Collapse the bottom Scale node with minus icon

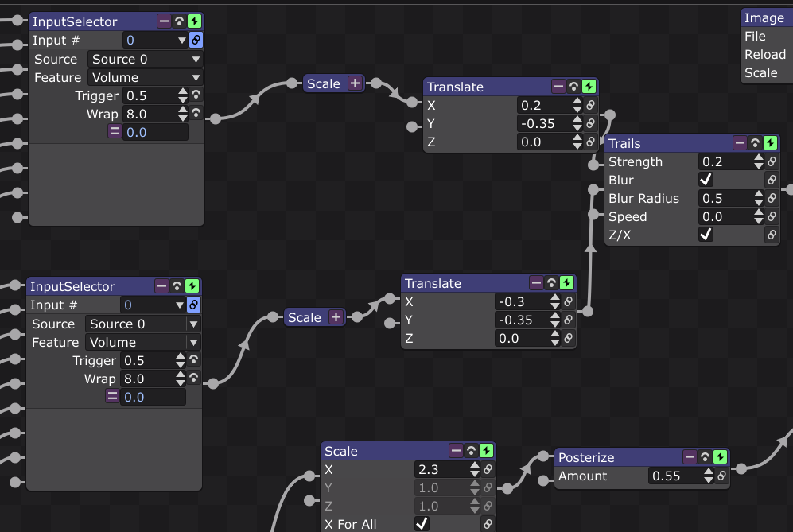pos(456,451)
